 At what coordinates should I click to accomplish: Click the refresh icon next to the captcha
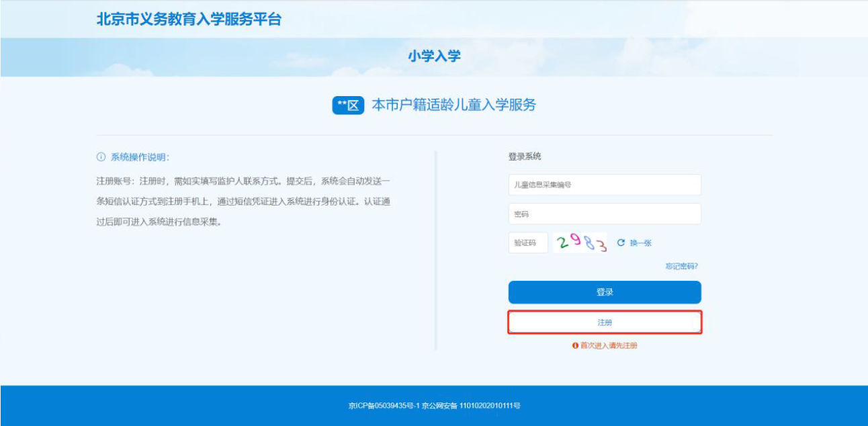tap(621, 243)
